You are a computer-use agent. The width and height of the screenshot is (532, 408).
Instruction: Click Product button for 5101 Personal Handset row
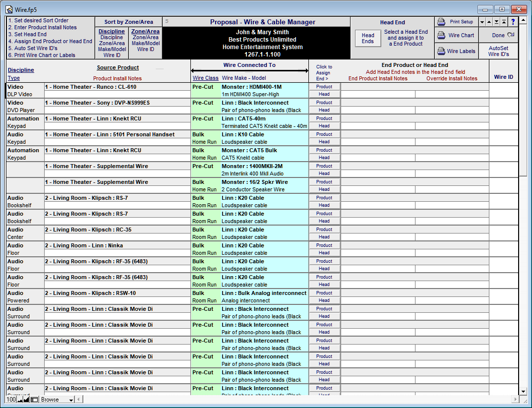point(324,134)
